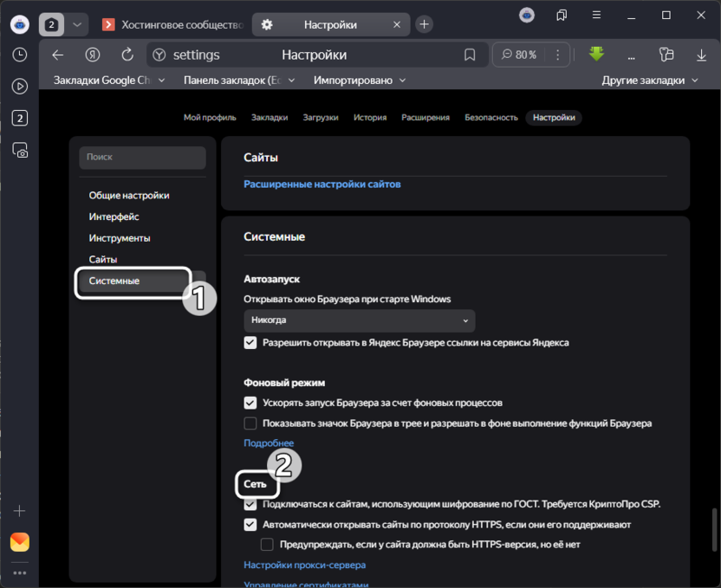Expand the tab group dropdown arrow
Image resolution: width=721 pixels, height=588 pixels.
click(77, 24)
